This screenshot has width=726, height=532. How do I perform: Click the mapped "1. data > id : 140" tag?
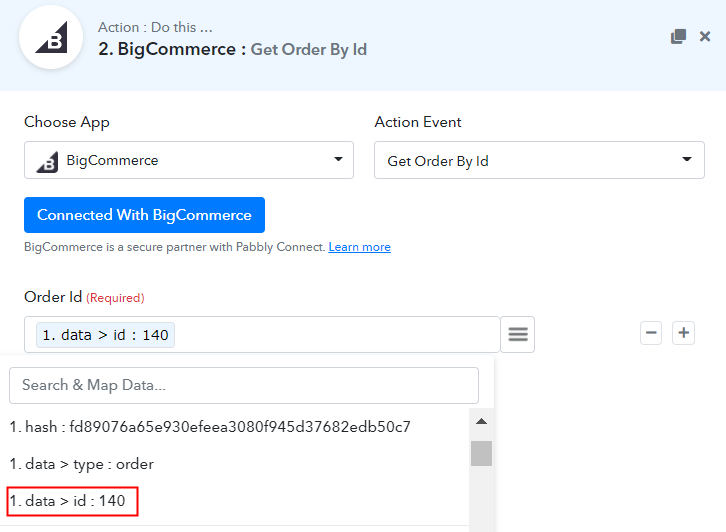[106, 335]
